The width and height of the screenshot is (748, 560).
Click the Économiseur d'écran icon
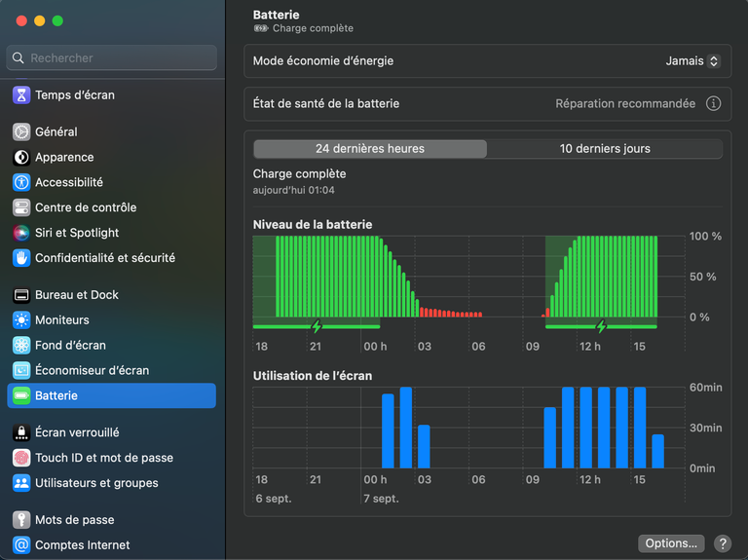click(21, 371)
